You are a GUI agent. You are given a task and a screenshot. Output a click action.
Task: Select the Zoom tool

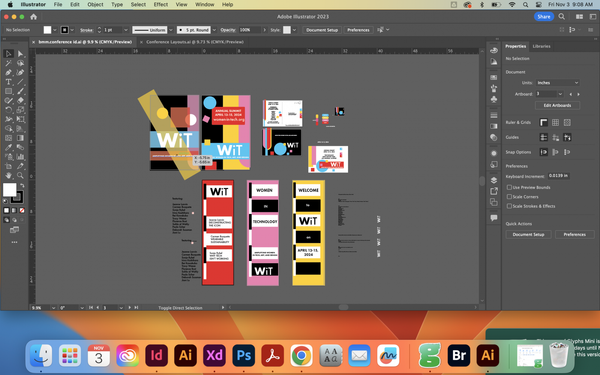[x=20, y=175]
